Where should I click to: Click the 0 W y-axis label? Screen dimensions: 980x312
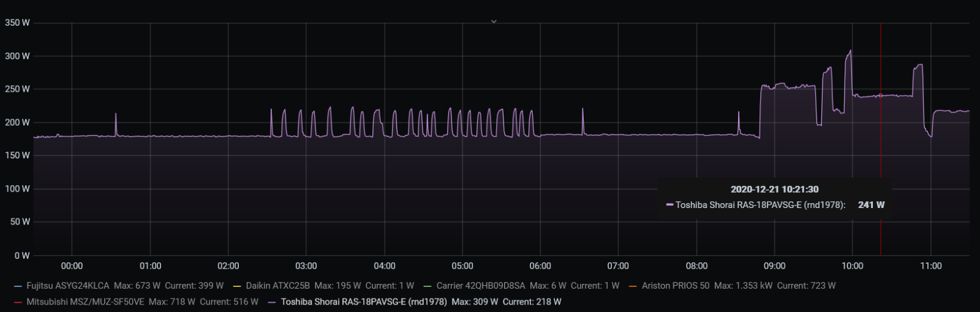tap(22, 256)
